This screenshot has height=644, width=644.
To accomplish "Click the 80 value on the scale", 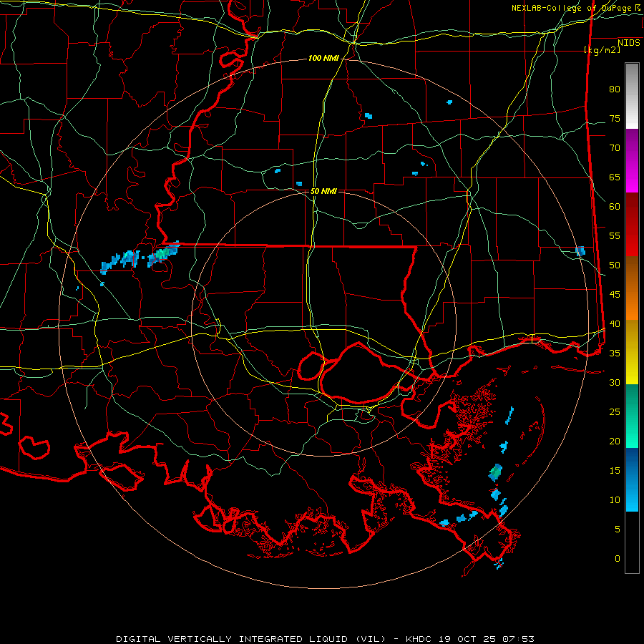I will coord(615,89).
